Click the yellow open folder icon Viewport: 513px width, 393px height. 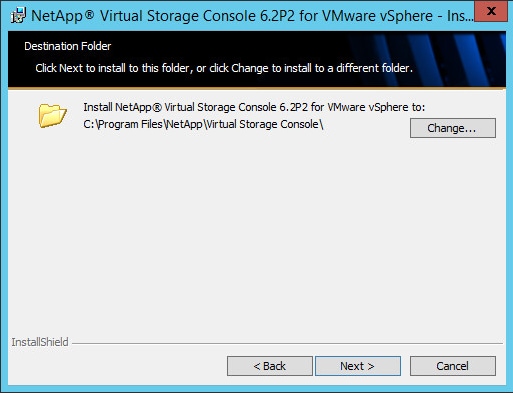tap(52, 116)
